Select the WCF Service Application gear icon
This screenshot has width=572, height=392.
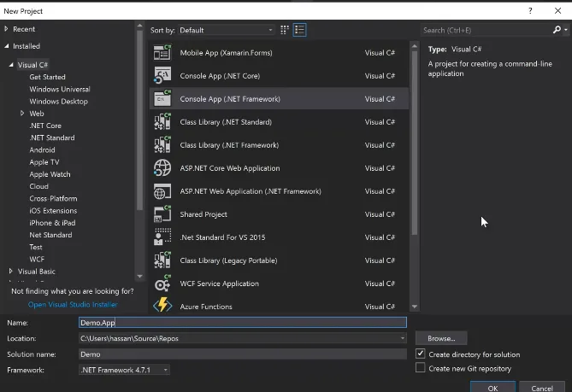pyautogui.click(x=162, y=283)
